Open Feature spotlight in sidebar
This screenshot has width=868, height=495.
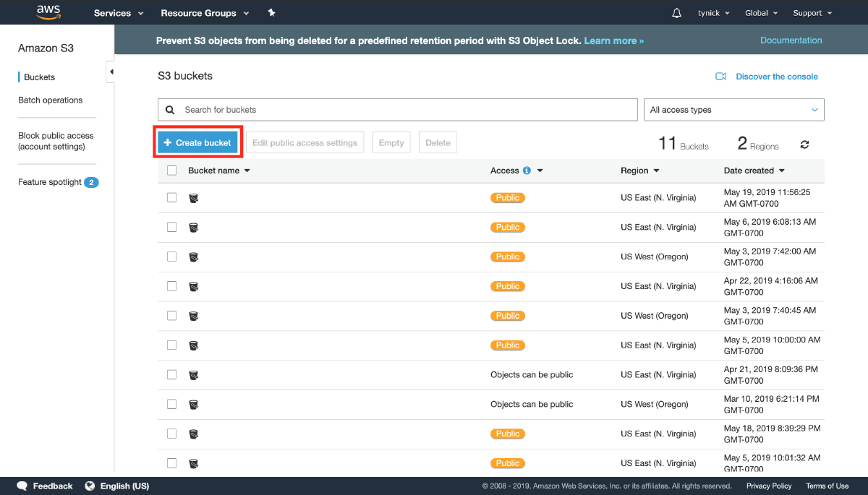(50, 182)
